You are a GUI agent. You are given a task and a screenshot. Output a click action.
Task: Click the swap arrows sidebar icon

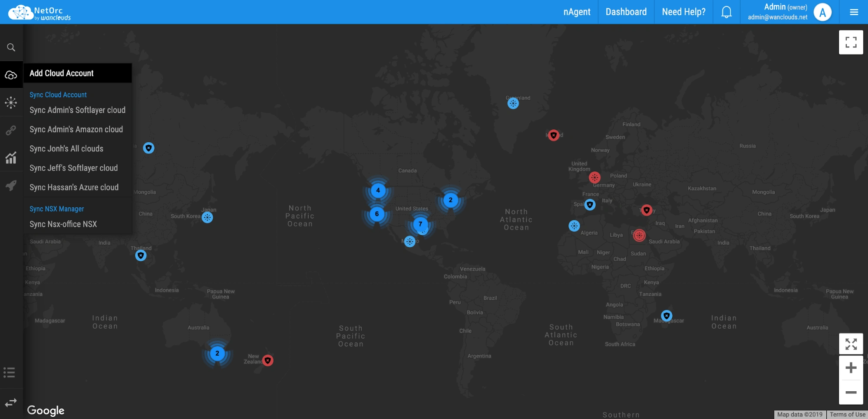(11, 402)
